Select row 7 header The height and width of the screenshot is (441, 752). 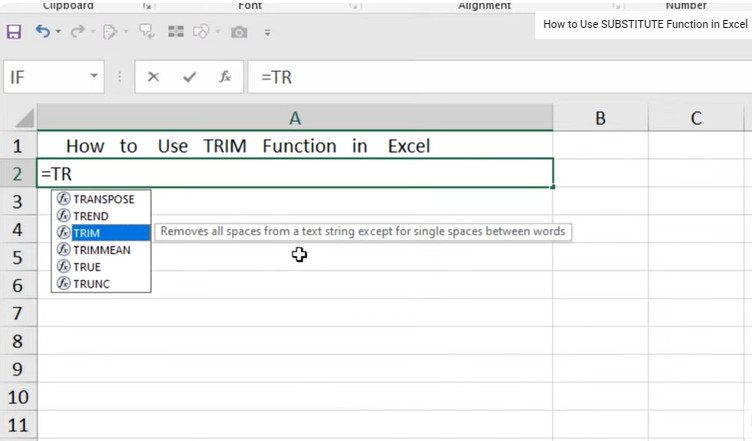coord(18,313)
